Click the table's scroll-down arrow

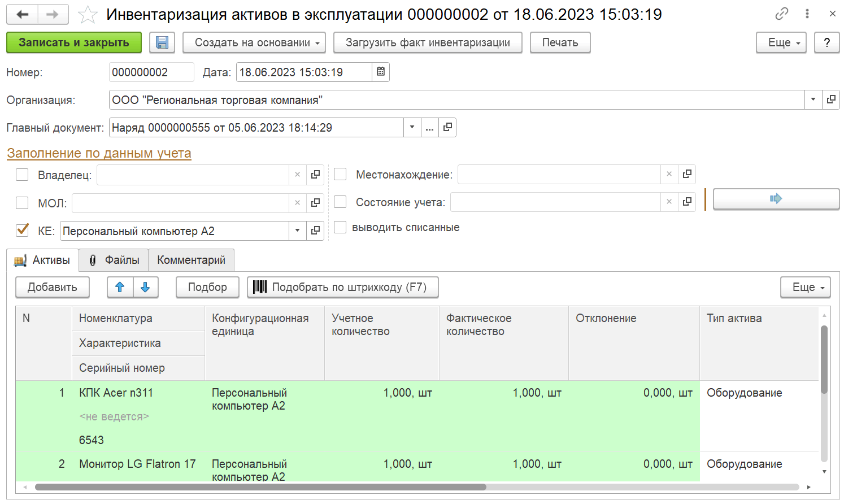(824, 471)
